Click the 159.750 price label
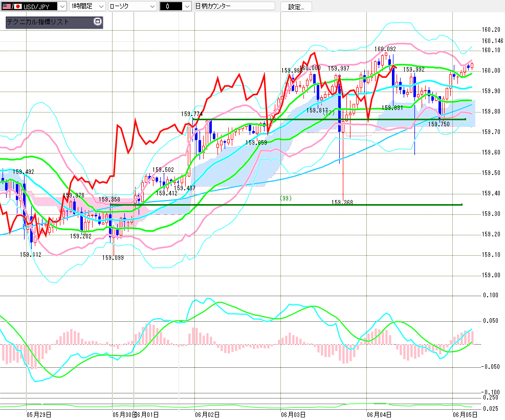 point(439,124)
